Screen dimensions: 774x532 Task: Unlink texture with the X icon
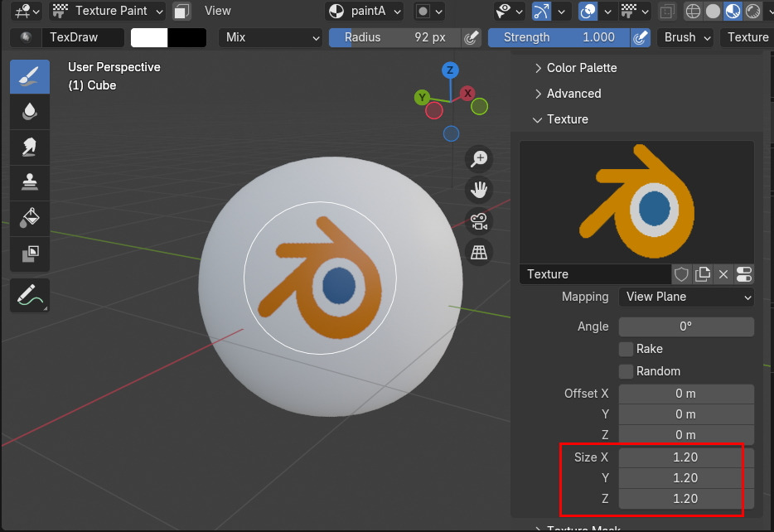[723, 274]
